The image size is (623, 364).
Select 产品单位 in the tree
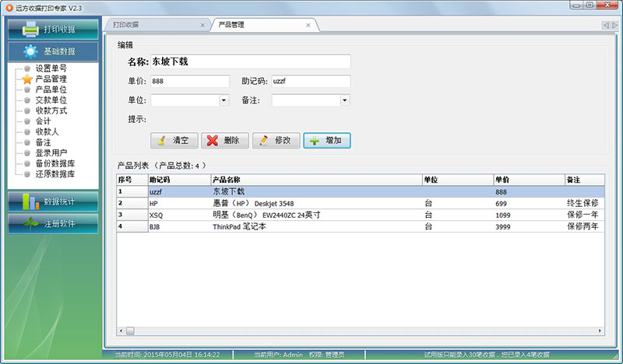[x=51, y=89]
